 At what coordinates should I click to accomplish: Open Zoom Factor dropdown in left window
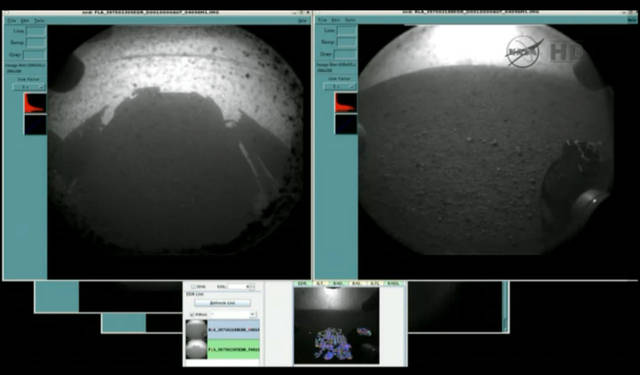pos(29,87)
